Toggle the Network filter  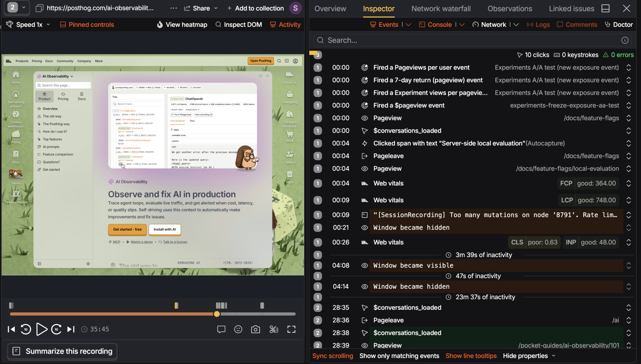pyautogui.click(x=489, y=24)
